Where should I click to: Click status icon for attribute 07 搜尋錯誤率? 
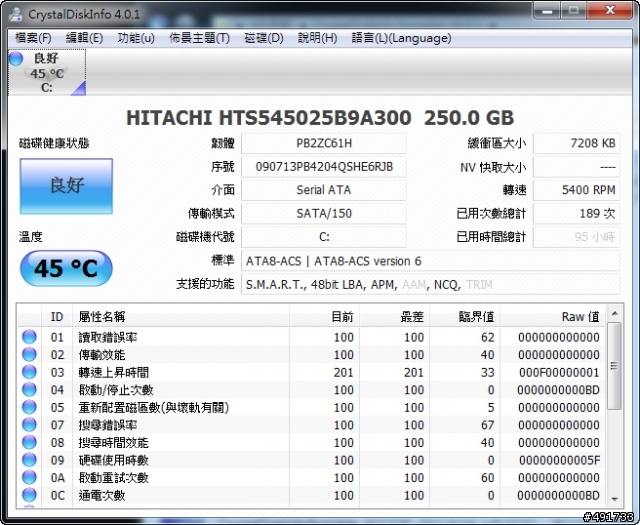29,425
